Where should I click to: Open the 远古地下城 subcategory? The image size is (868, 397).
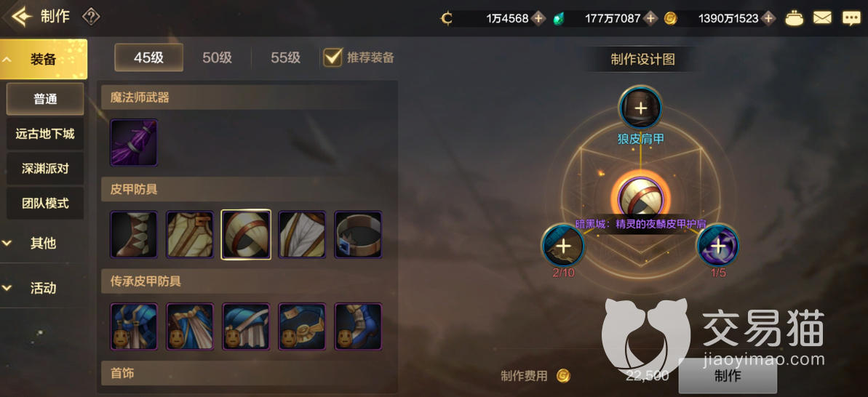(x=45, y=133)
